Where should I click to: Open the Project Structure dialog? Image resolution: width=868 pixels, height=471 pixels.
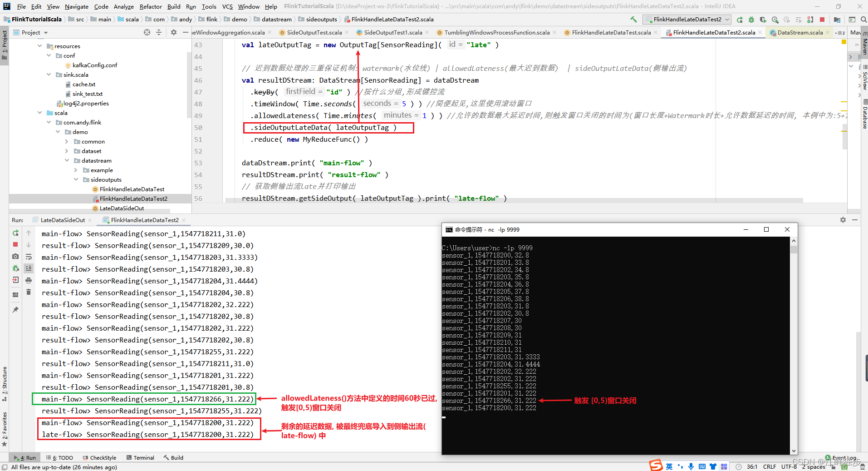click(x=837, y=20)
